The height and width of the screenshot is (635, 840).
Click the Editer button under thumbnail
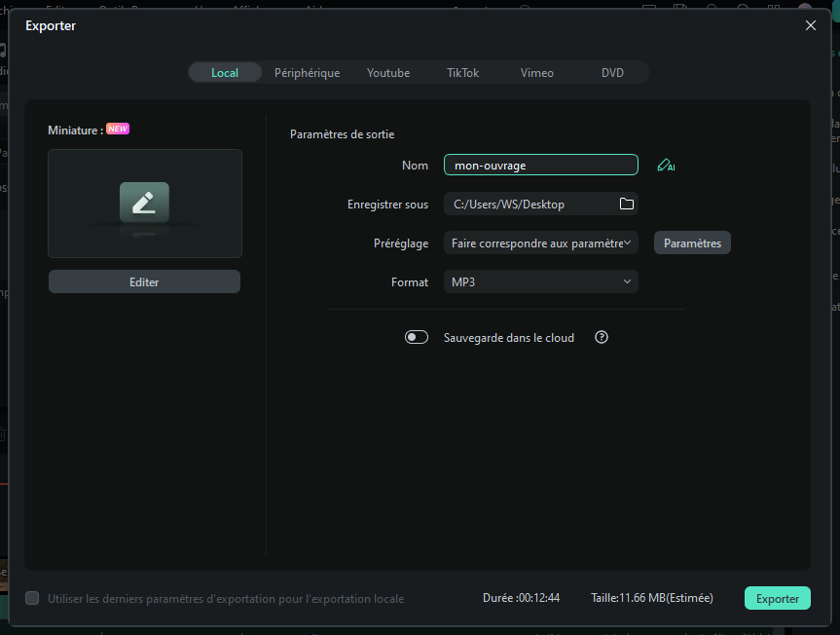(145, 281)
